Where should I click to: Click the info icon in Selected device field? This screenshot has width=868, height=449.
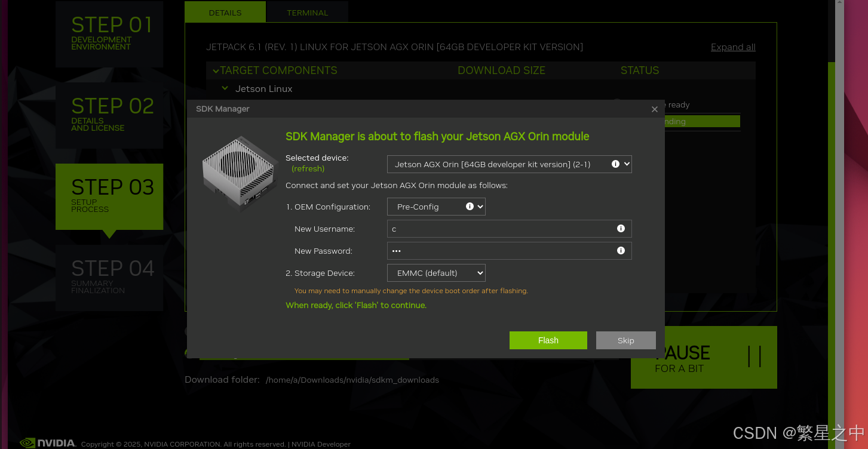[615, 164]
